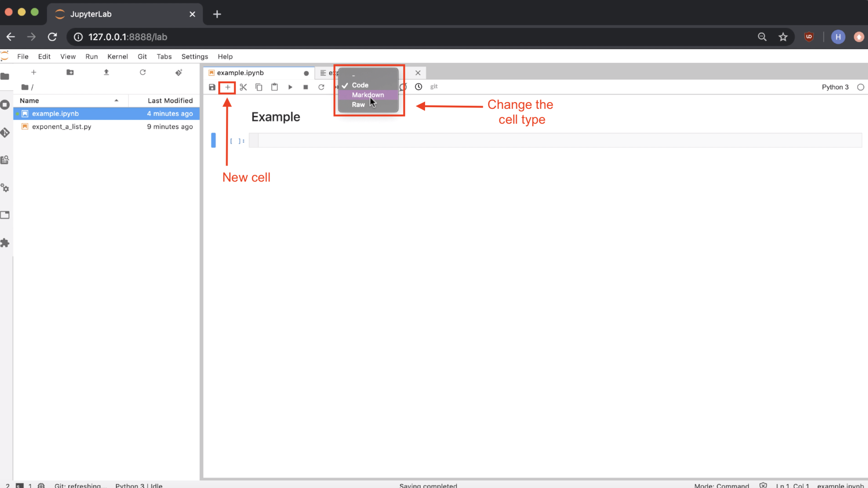This screenshot has height=488, width=868.
Task: Paste cell with the clipboard icon
Action: pyautogui.click(x=274, y=87)
